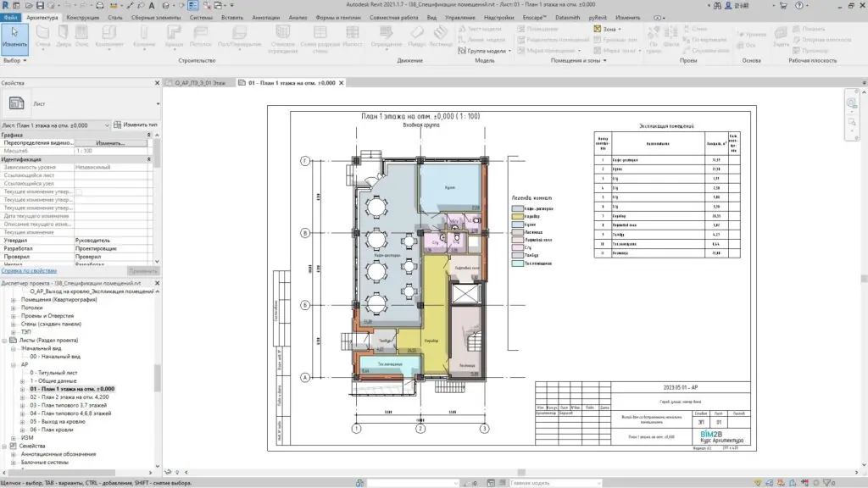Click the Изменить... visibility override button
The height and width of the screenshot is (488, 868).
click(110, 143)
